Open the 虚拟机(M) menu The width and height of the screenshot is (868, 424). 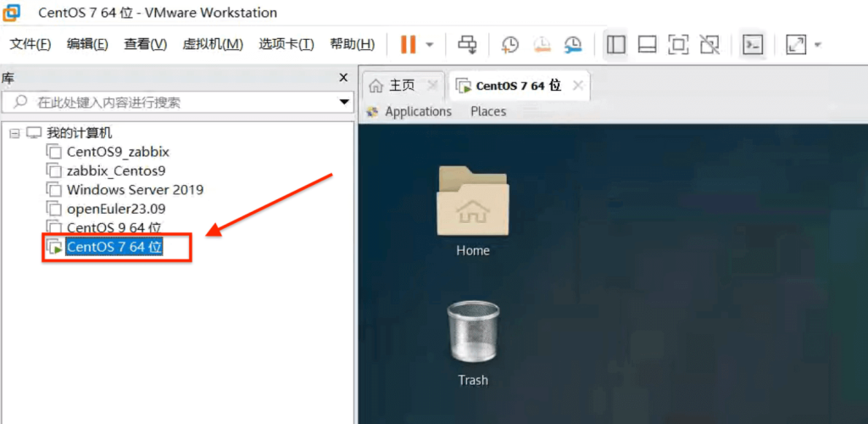(x=213, y=44)
